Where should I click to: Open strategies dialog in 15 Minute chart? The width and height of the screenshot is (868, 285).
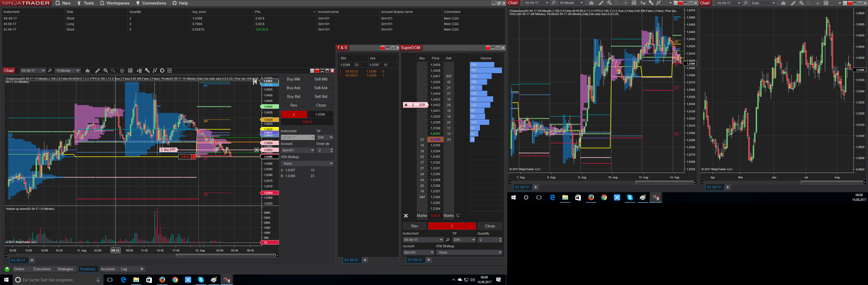point(155,71)
